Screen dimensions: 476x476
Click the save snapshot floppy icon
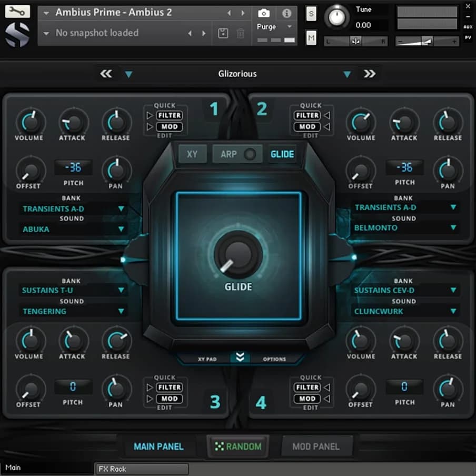pyautogui.click(x=223, y=33)
